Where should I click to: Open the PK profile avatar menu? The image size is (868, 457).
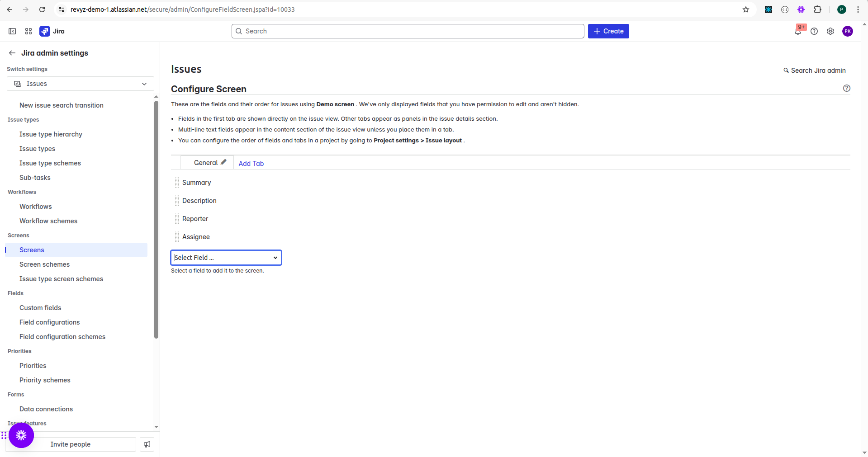point(848,31)
